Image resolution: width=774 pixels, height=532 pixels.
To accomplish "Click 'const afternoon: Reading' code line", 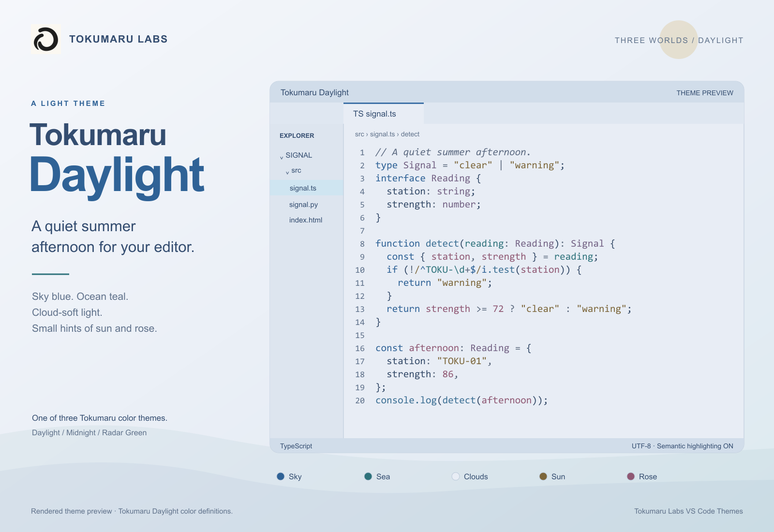I will coord(454,348).
